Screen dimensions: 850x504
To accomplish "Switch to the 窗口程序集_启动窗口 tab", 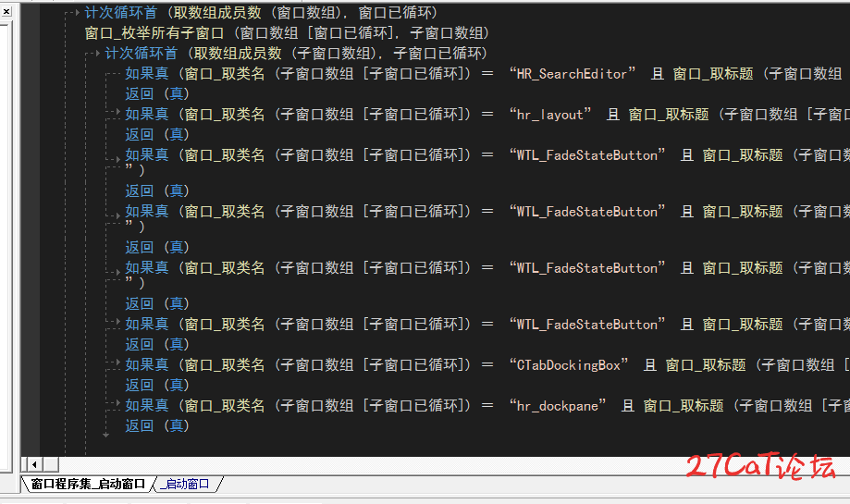I will click(x=89, y=484).
